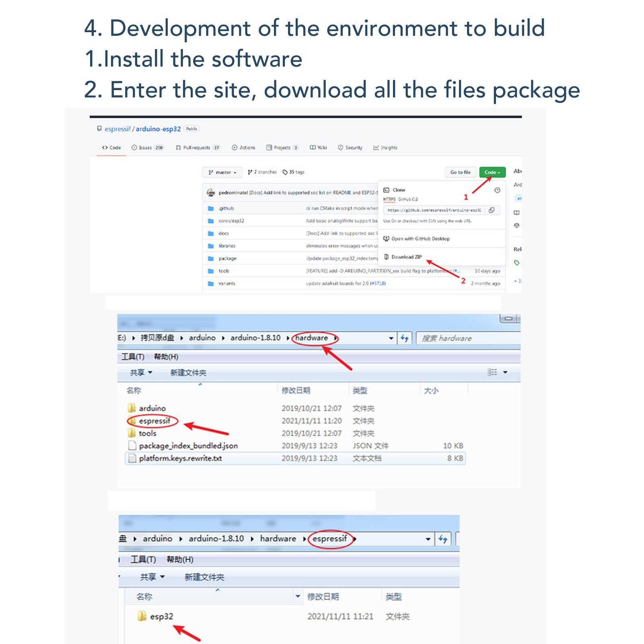Open the 共享 dropdown in hardware window

(141, 372)
